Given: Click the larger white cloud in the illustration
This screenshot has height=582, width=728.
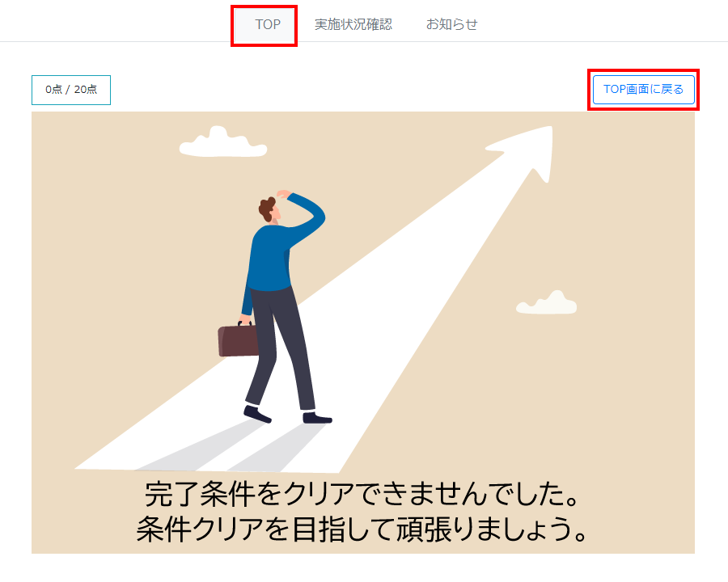Looking at the screenshot, I should pos(223,141).
